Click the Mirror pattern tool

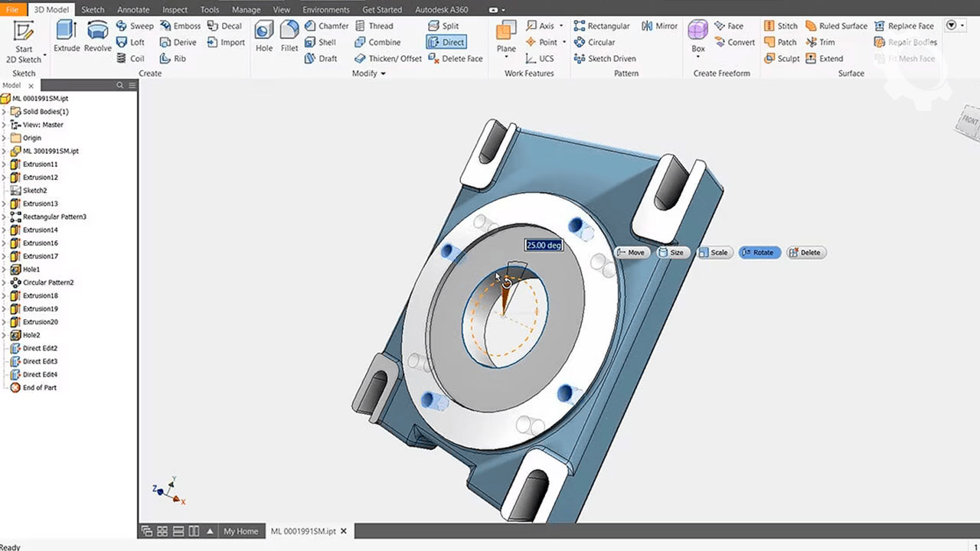pyautogui.click(x=658, y=26)
